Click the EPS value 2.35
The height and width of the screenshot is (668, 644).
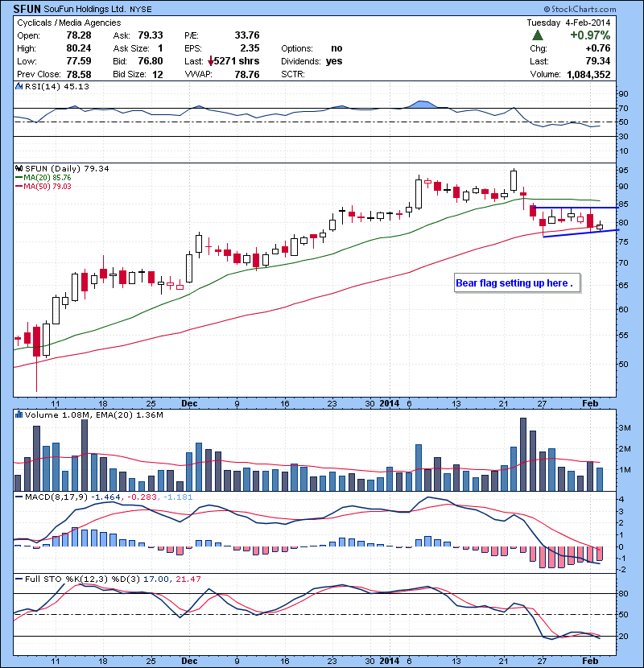(x=250, y=48)
